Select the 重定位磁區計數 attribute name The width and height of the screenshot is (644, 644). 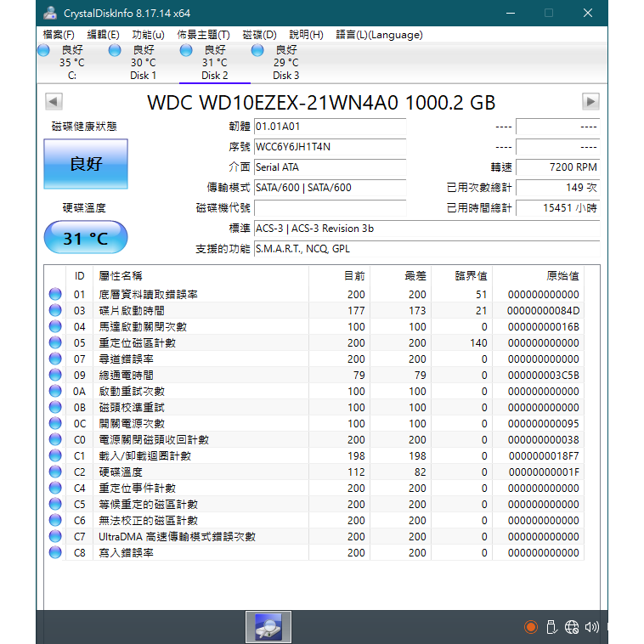coord(137,343)
